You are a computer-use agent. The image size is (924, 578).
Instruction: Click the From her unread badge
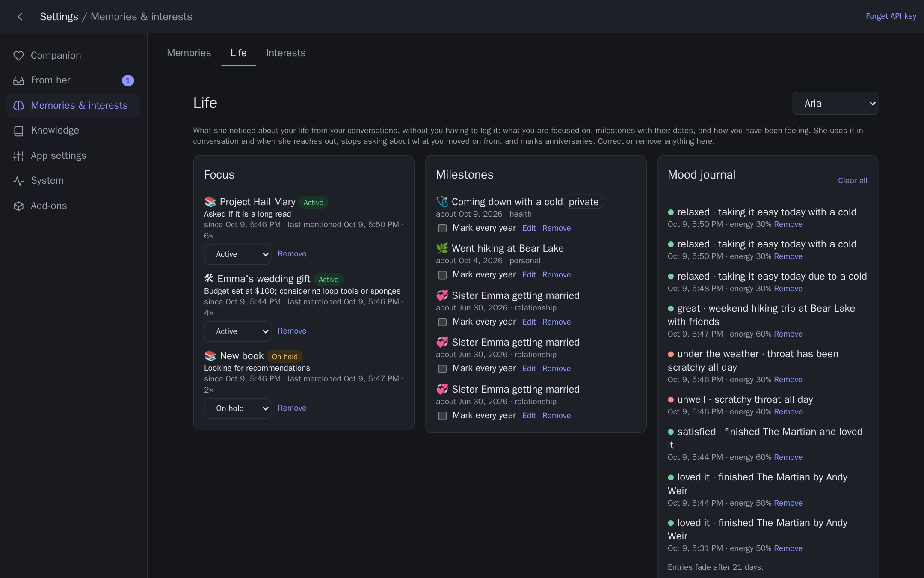pos(128,80)
